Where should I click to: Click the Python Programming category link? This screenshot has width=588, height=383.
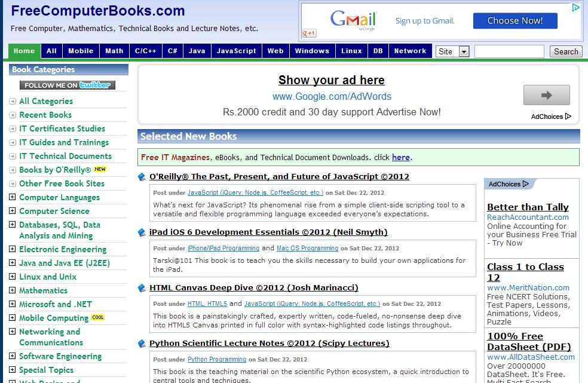point(217,359)
